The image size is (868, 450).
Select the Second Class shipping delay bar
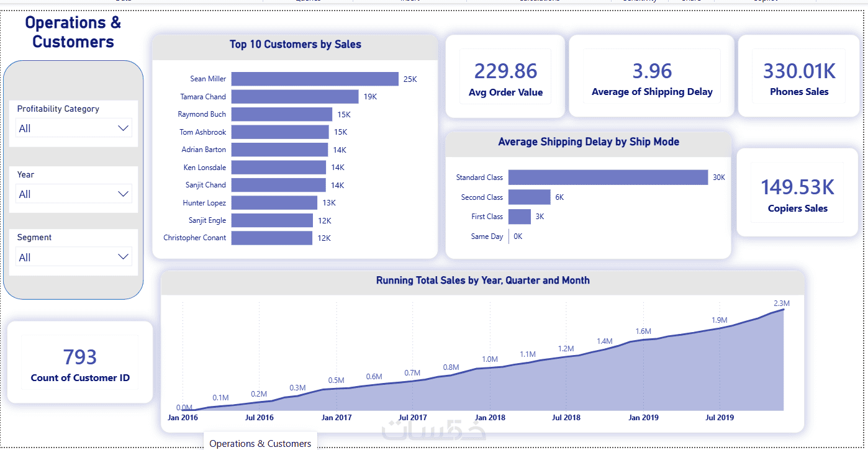pyautogui.click(x=530, y=197)
